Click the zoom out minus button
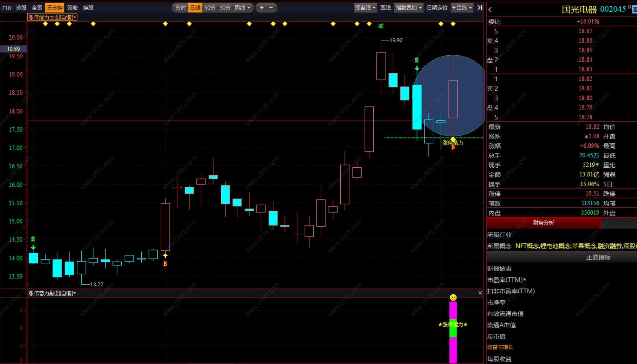This screenshot has height=364, width=637. point(271,8)
